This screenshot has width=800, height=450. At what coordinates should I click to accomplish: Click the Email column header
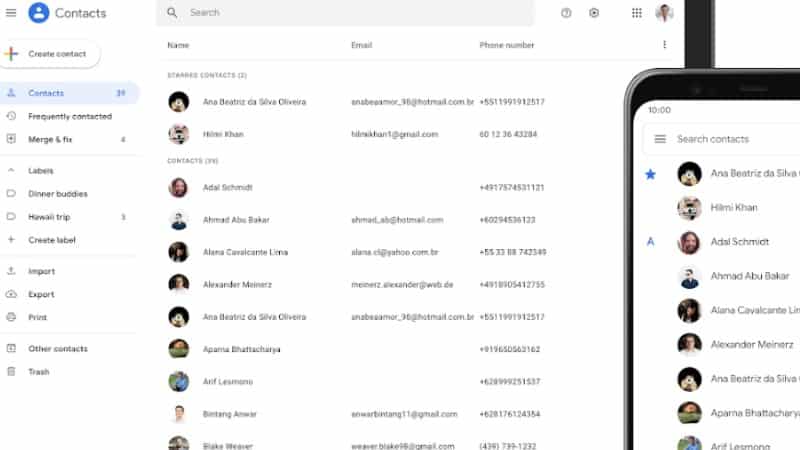point(361,45)
